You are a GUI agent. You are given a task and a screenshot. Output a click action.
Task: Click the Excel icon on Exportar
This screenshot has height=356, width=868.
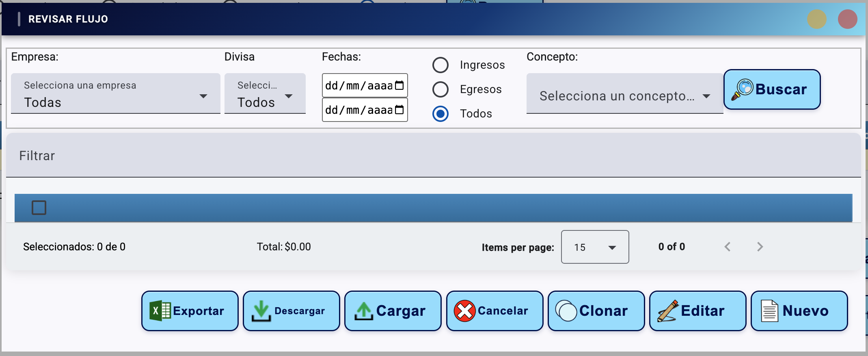click(160, 311)
